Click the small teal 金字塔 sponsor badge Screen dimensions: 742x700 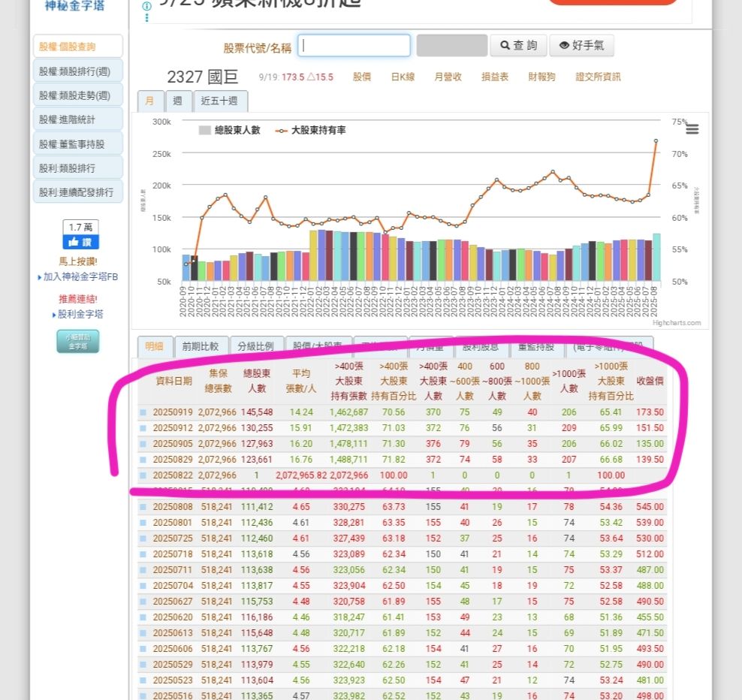(x=78, y=341)
